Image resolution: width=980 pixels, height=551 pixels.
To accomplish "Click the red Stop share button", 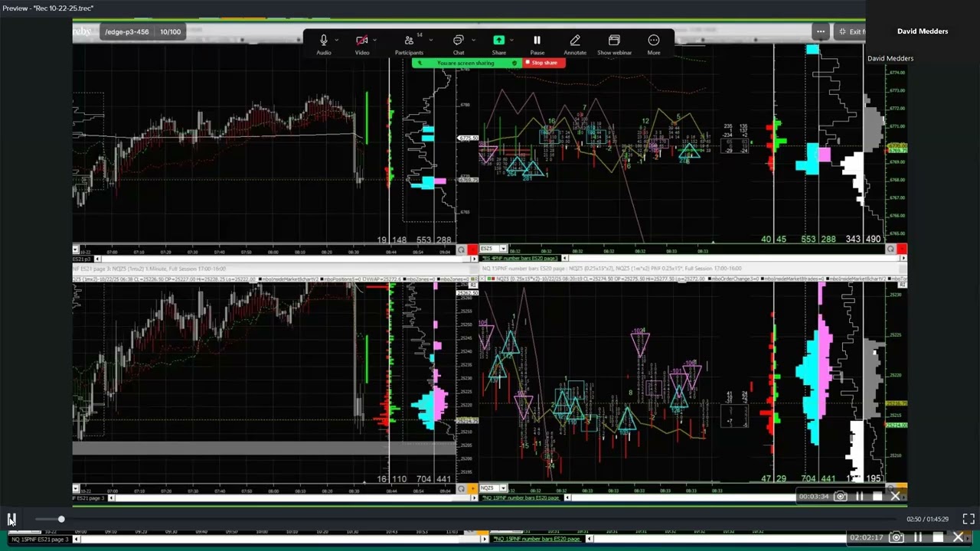I will pyautogui.click(x=544, y=63).
